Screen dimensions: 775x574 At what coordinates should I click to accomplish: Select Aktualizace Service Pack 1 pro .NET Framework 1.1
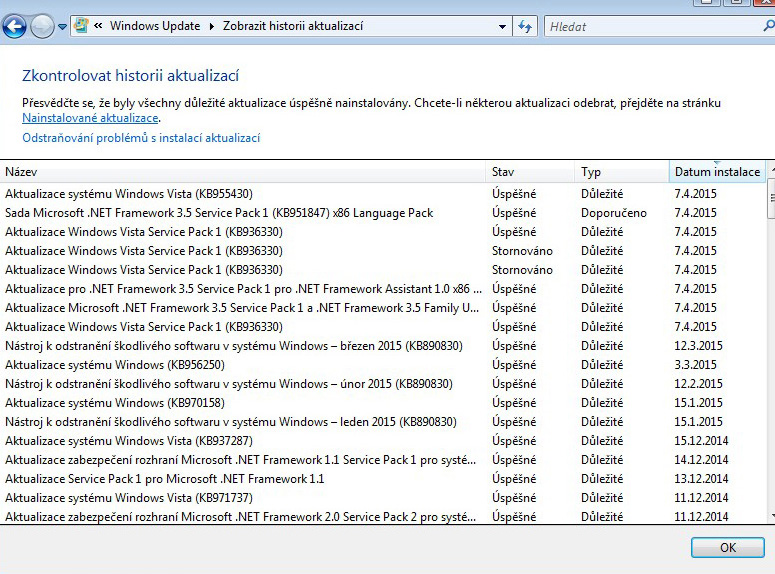point(383,479)
